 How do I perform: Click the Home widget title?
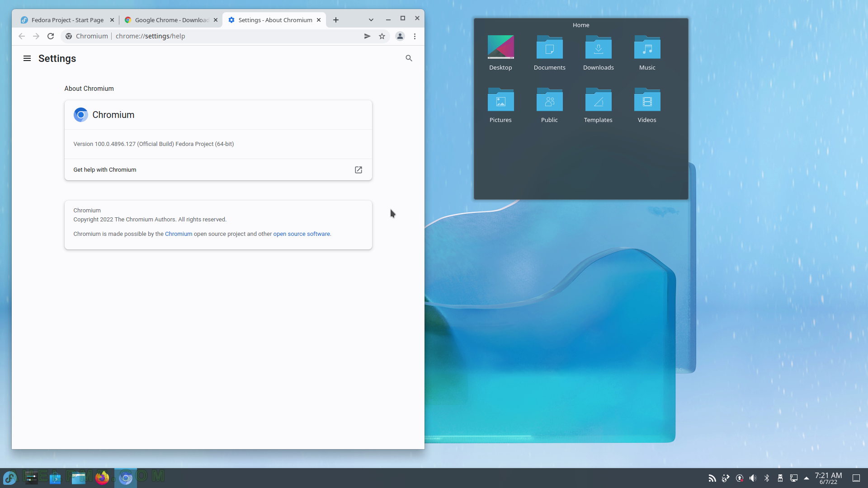point(581,25)
